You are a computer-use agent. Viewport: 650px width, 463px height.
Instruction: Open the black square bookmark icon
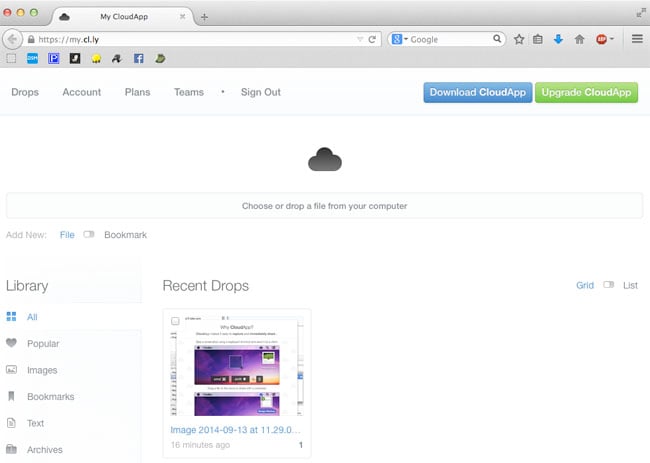point(75,58)
